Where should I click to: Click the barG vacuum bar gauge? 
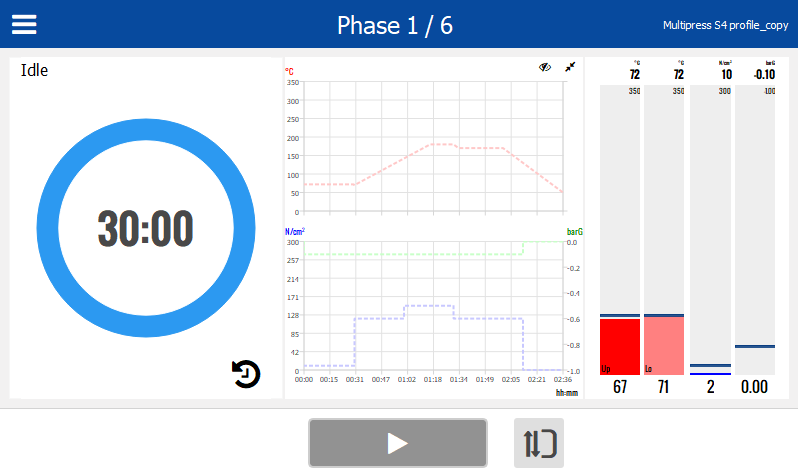click(755, 230)
